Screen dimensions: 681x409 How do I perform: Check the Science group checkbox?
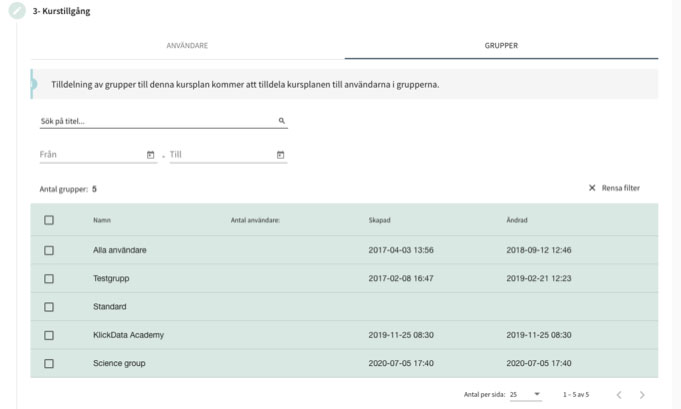click(49, 363)
